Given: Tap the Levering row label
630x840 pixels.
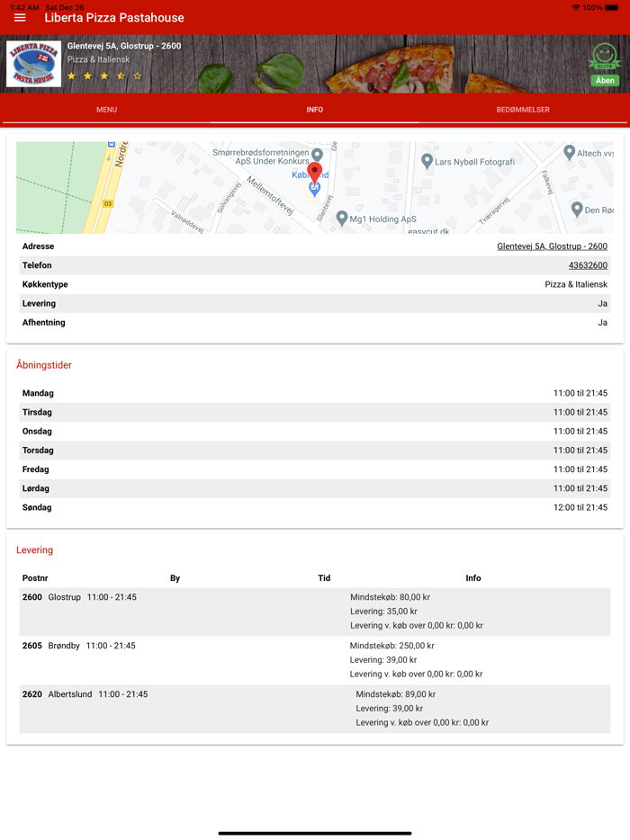Looking at the screenshot, I should tap(39, 303).
